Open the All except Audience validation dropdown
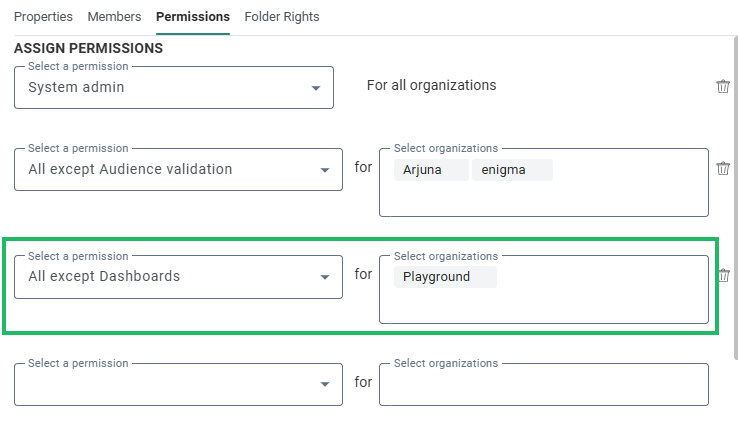Viewport: 738px width, 429px height. pyautogui.click(x=324, y=170)
